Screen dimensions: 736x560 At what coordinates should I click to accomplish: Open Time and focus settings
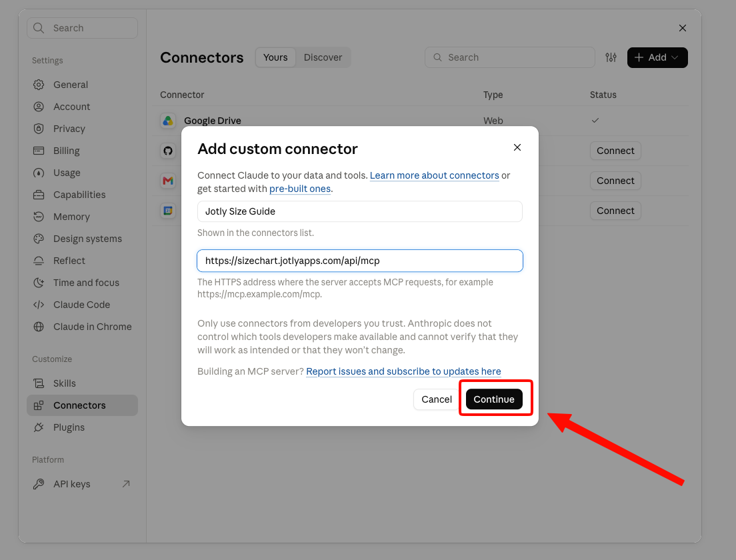(x=82, y=283)
